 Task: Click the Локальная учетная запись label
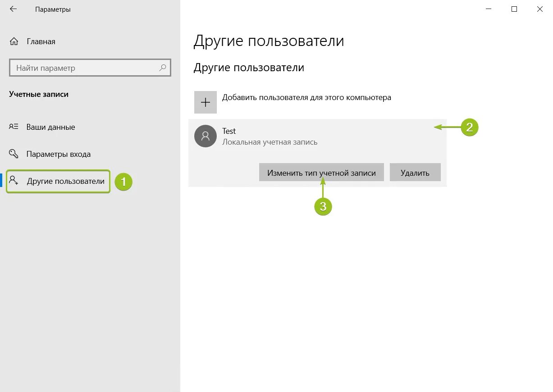pyautogui.click(x=270, y=142)
